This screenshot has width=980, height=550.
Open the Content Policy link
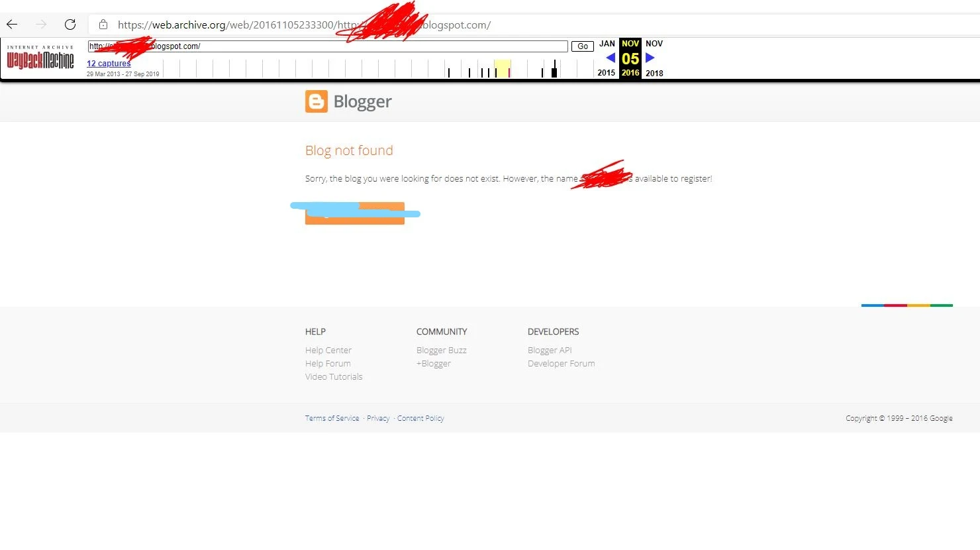point(420,418)
